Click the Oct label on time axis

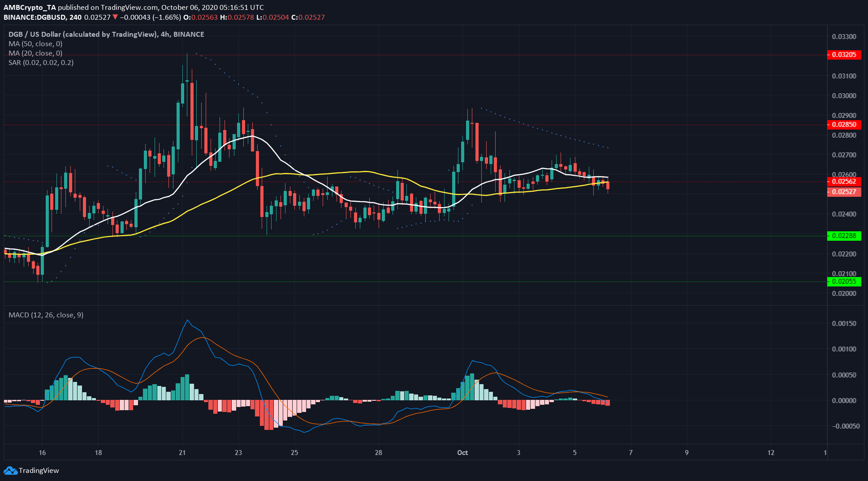462,452
